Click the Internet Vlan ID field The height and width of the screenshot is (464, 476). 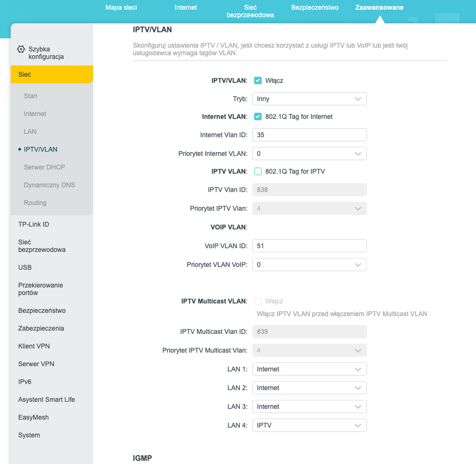(309, 135)
